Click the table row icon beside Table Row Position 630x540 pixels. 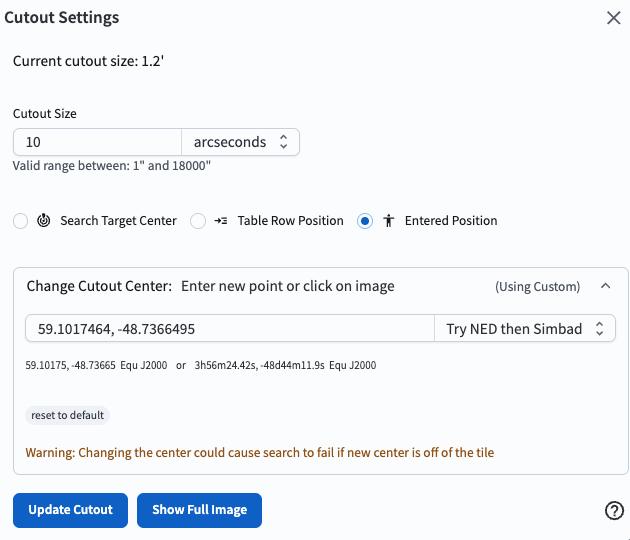click(221, 221)
